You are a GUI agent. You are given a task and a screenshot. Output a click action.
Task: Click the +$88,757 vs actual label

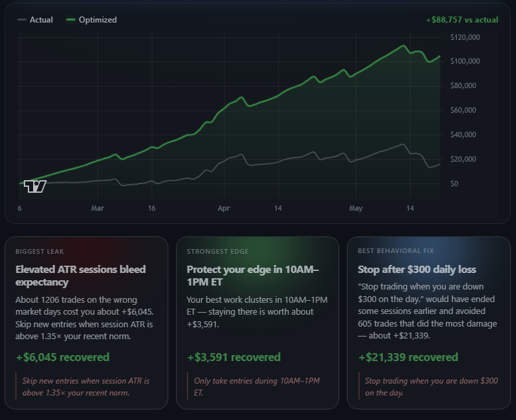tap(462, 20)
